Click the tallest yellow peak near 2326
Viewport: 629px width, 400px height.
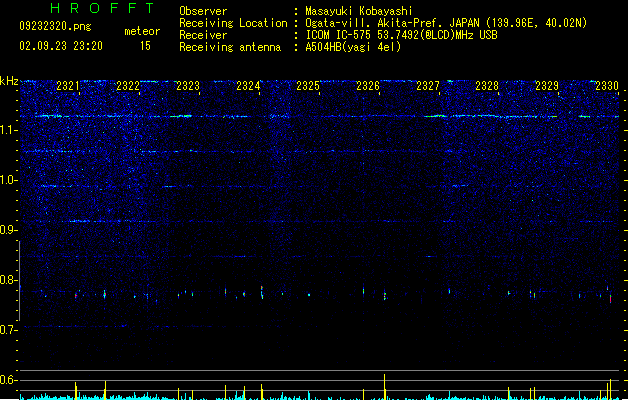click(x=384, y=387)
